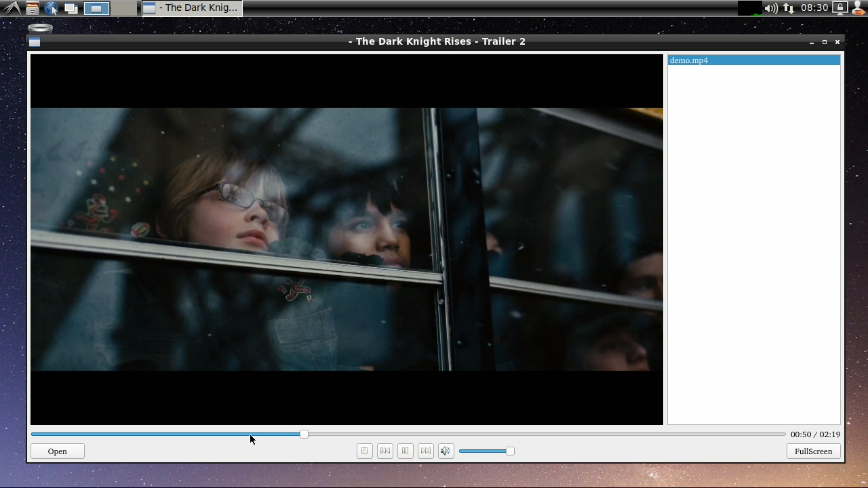Viewport: 868px width, 488px height.
Task: Open the LXDE start menu
Action: click(12, 8)
